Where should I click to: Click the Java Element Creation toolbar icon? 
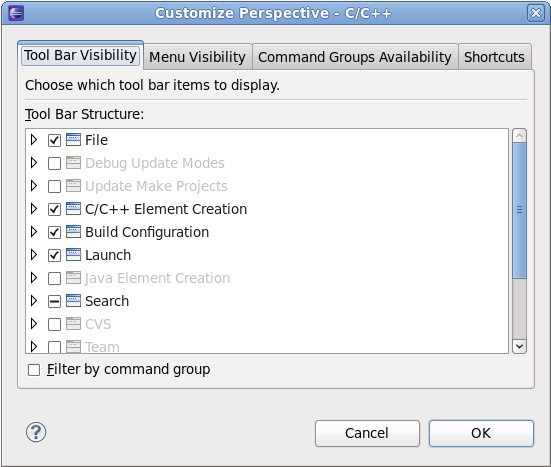point(73,278)
